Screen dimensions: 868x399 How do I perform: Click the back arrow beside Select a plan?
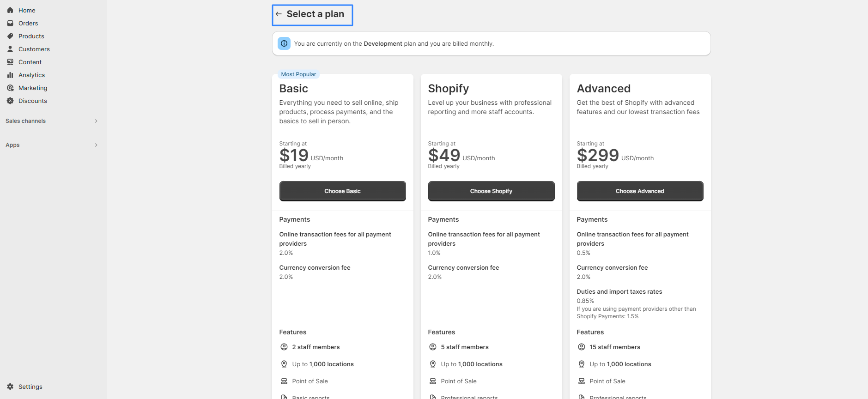point(279,14)
